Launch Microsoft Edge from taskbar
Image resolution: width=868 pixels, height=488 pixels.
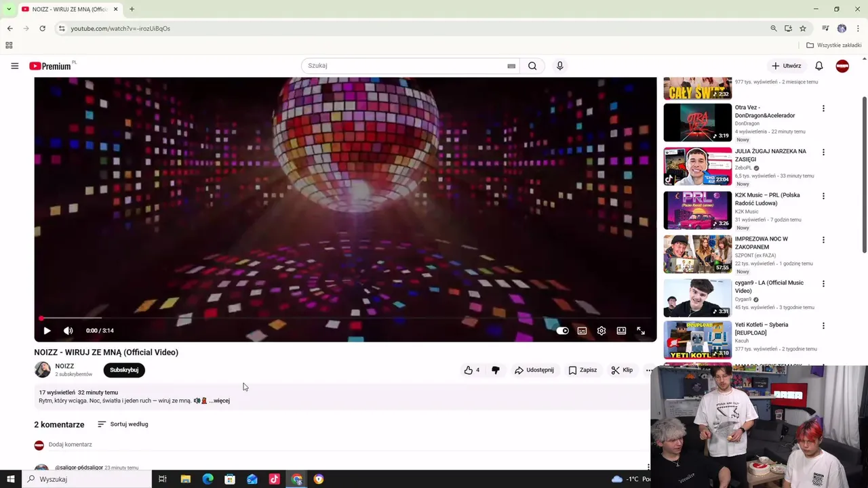pyautogui.click(x=208, y=479)
